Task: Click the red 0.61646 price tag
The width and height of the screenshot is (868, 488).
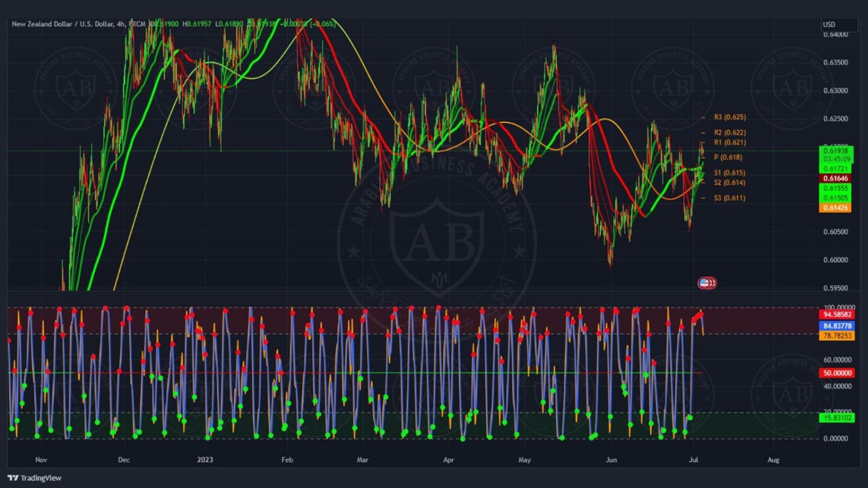Action: 836,179
